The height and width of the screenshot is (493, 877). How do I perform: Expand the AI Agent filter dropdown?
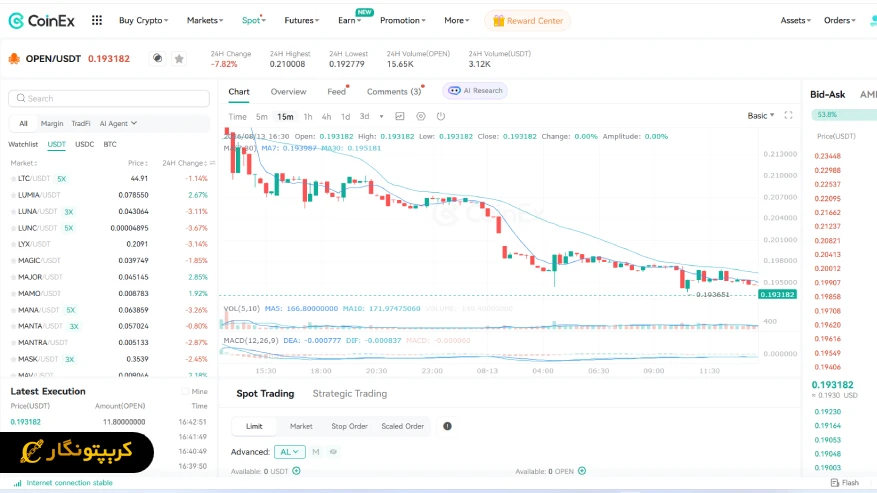118,124
